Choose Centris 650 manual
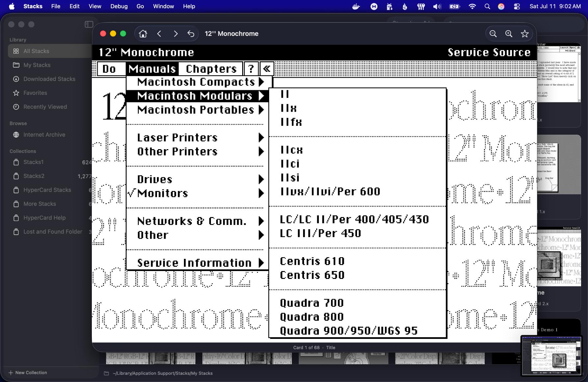Screen dimensions: 588x382 pos(358,275)
